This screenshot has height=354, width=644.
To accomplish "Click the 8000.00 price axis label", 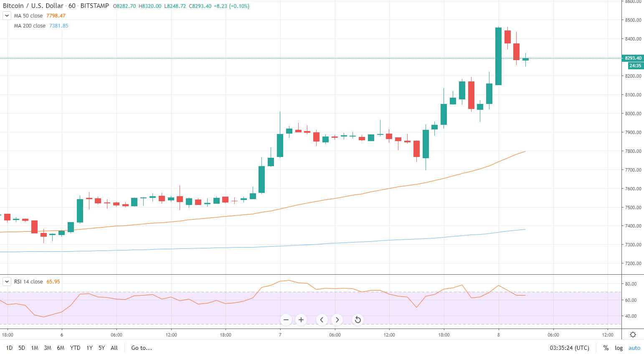I will [633, 114].
